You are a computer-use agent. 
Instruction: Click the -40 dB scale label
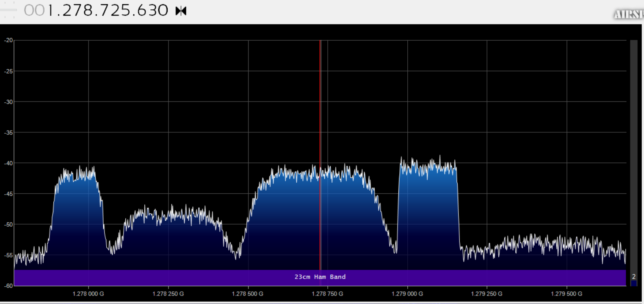pos(8,163)
